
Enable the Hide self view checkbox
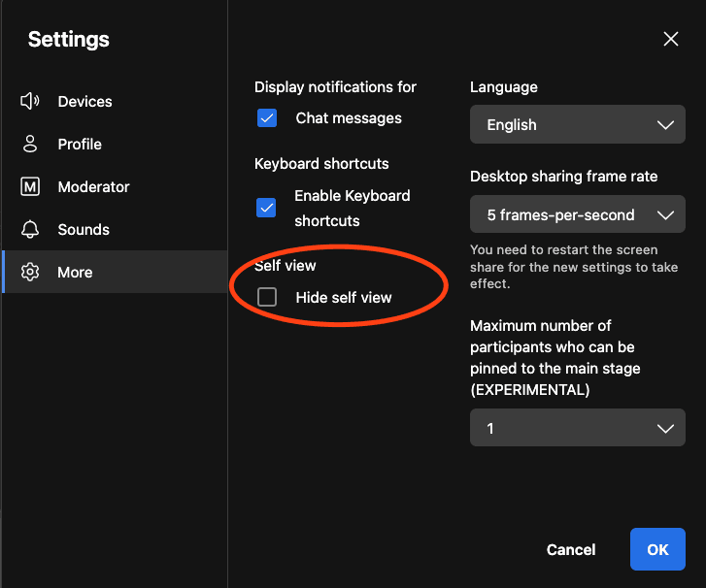267,298
